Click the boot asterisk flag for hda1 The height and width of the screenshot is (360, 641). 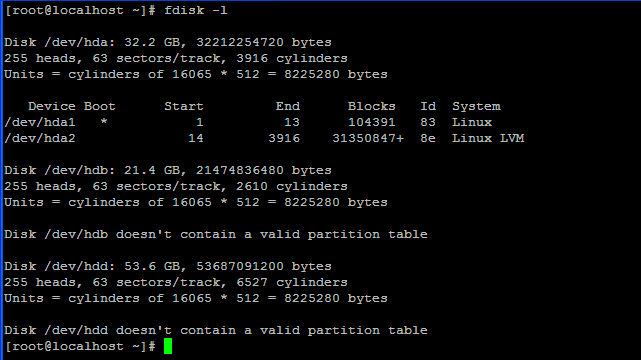[x=104, y=122]
